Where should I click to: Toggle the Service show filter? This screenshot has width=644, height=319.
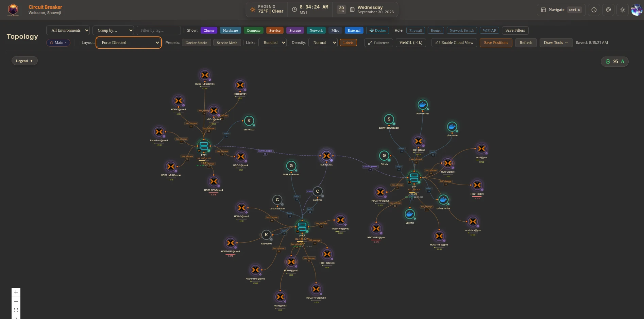tap(275, 30)
